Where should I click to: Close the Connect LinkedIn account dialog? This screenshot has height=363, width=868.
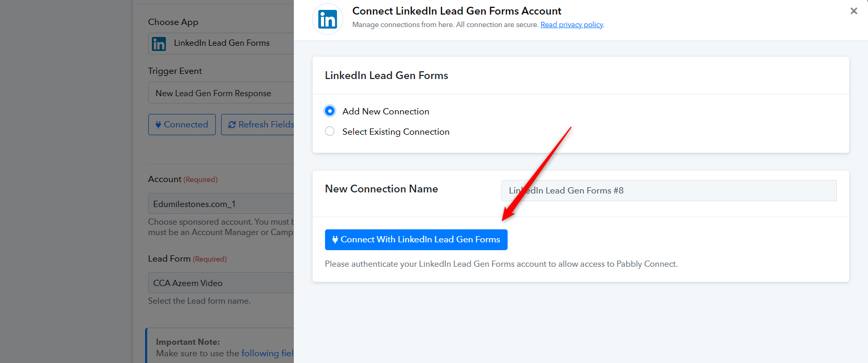tap(853, 11)
